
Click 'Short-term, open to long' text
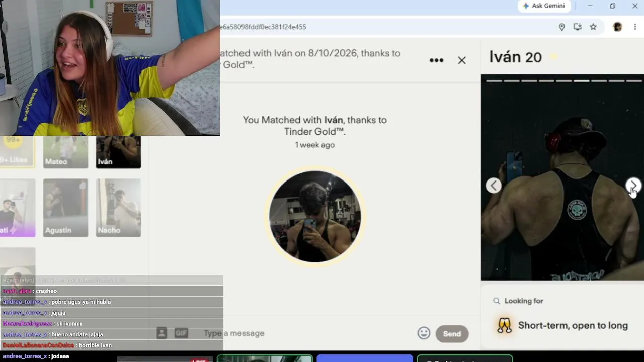[573, 325]
